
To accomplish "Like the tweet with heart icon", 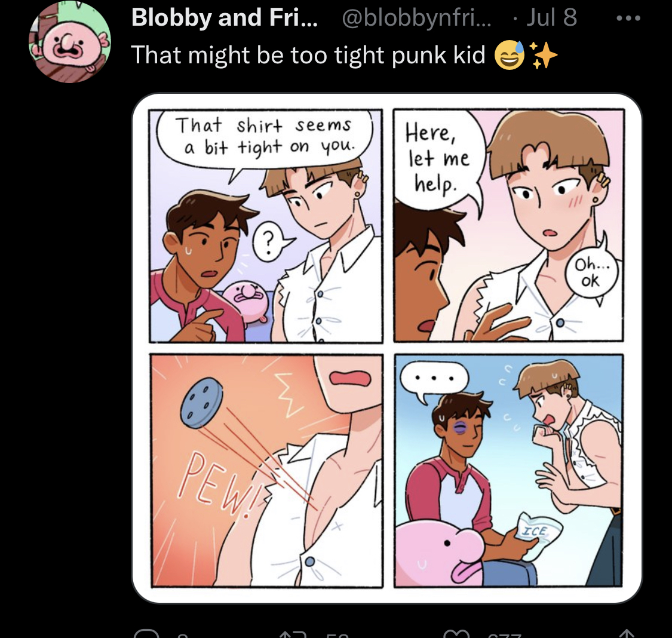I will tap(456, 634).
